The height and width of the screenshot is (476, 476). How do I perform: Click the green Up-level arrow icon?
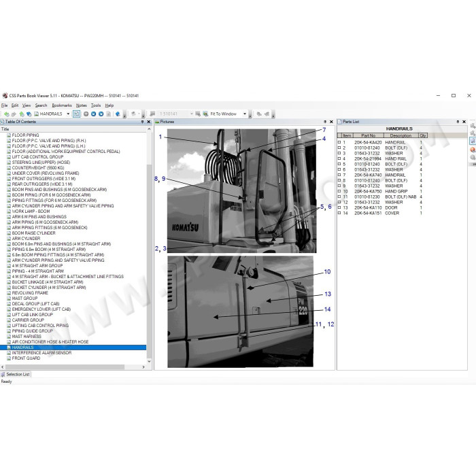[22, 114]
